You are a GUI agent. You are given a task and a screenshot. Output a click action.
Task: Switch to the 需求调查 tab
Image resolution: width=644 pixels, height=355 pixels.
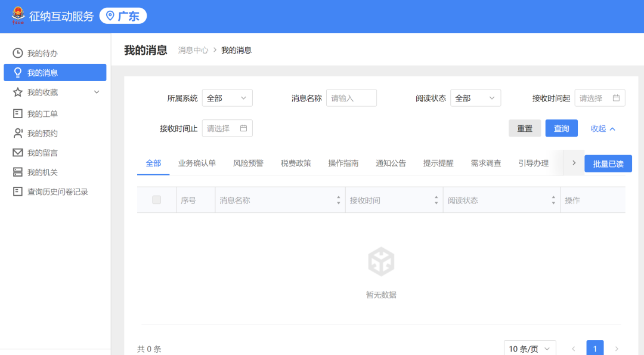coord(486,163)
